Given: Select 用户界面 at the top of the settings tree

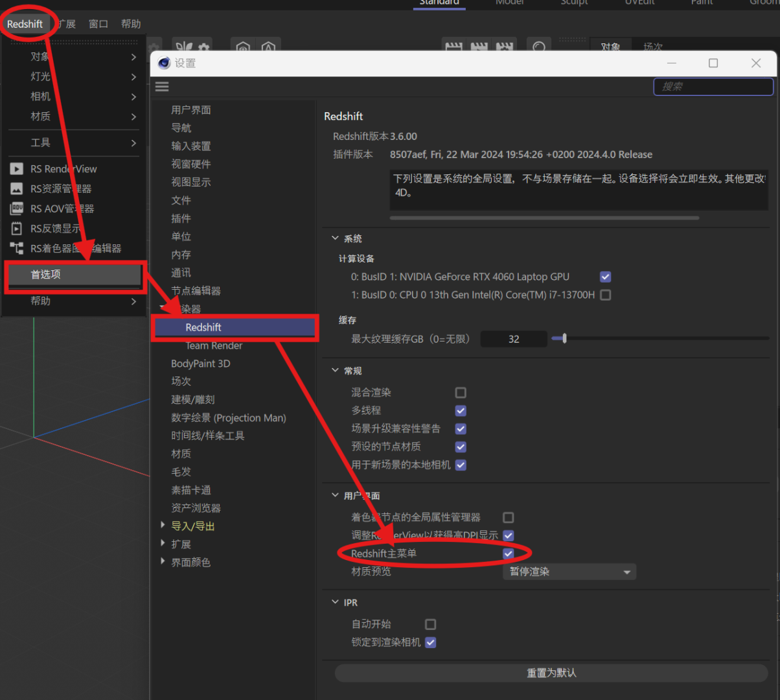Looking at the screenshot, I should coord(191,110).
